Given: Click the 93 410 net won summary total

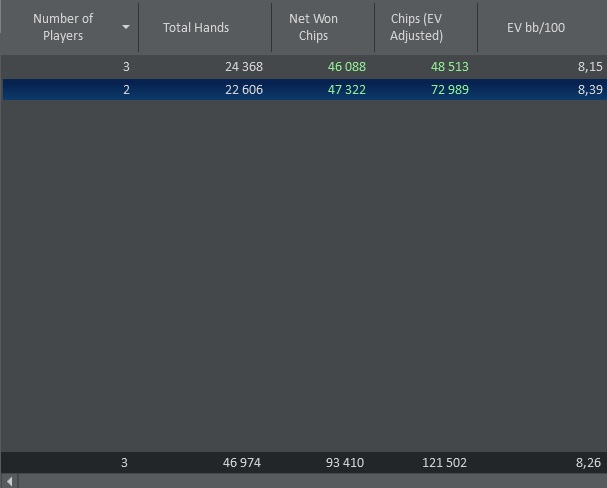Looking at the screenshot, I should coord(345,463).
